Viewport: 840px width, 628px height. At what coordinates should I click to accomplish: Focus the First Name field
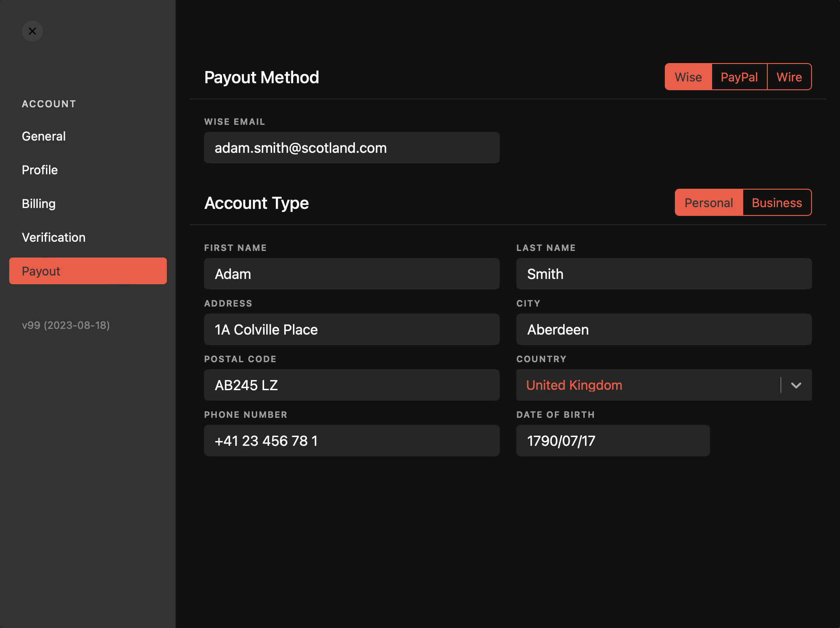[351, 274]
